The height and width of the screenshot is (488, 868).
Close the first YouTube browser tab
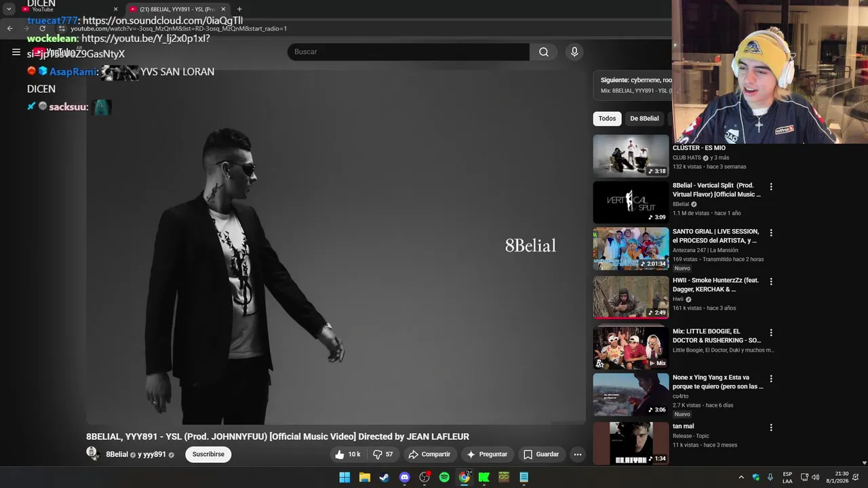pos(115,9)
